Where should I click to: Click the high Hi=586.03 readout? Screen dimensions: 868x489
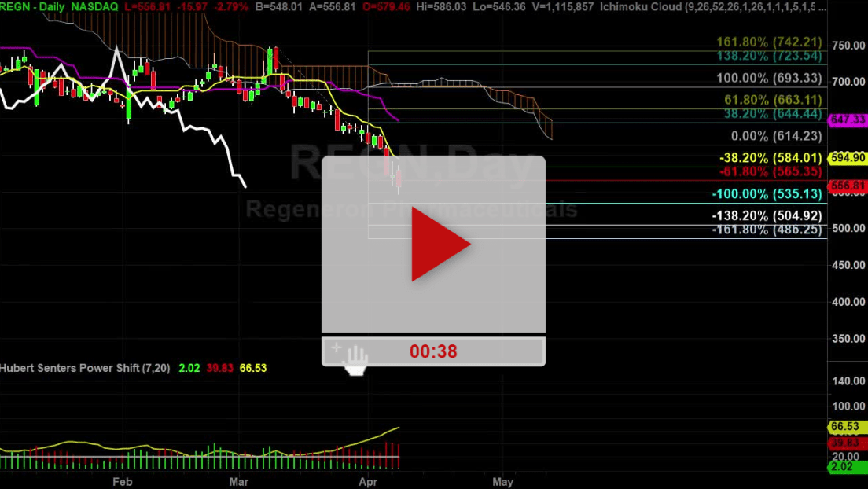point(441,6)
